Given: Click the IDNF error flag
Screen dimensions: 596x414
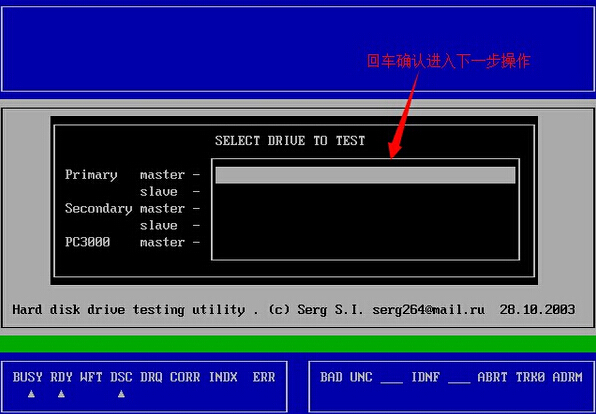Looking at the screenshot, I should [425, 377].
